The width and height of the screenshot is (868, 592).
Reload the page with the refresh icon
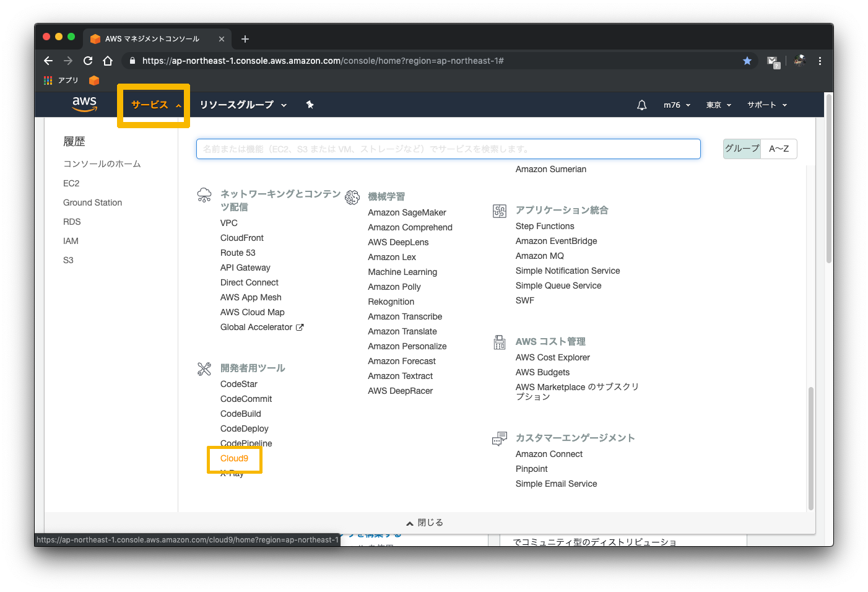pos(88,61)
